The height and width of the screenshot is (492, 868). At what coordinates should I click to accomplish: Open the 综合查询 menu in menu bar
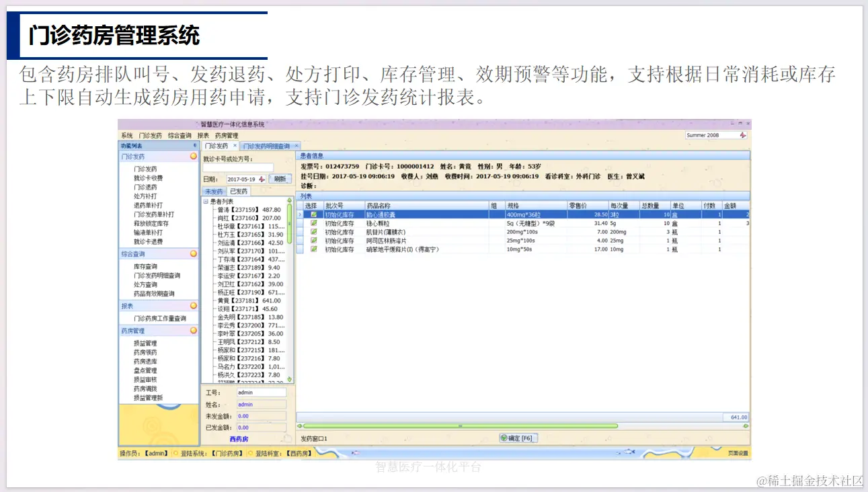180,135
